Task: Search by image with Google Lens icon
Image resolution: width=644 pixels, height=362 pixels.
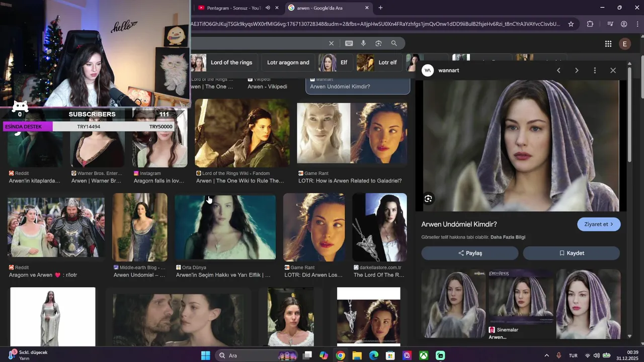Action: tap(378, 43)
